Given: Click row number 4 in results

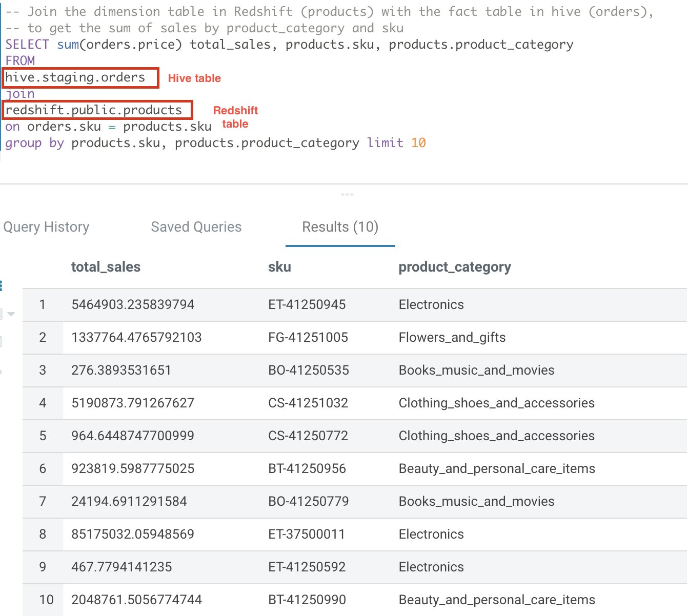Looking at the screenshot, I should click(x=43, y=403).
